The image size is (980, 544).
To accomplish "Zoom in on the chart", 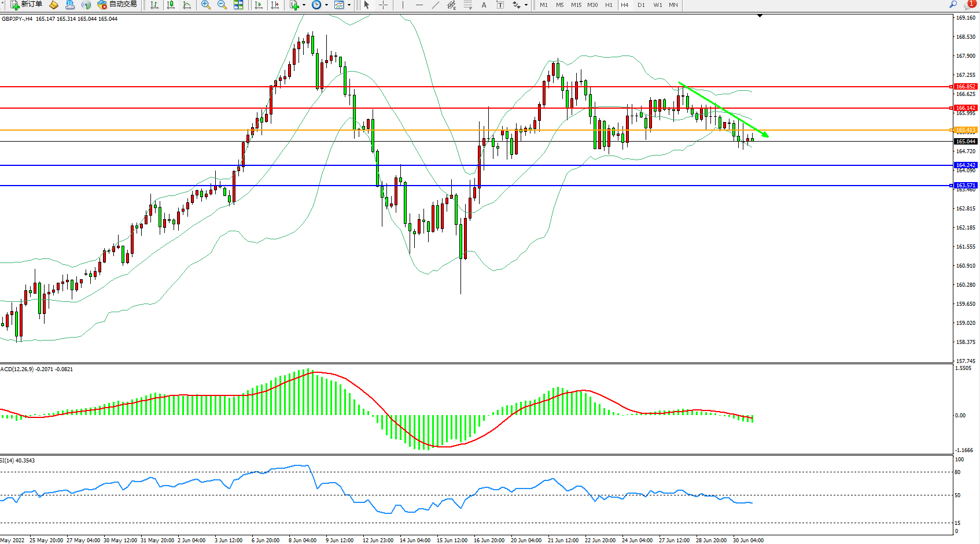I will coord(205,5).
